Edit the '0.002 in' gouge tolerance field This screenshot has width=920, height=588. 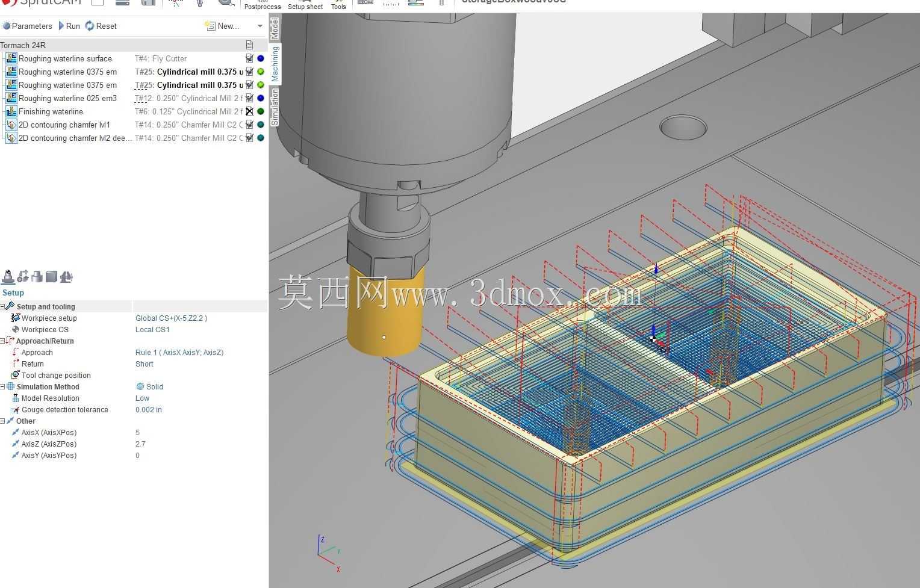pos(149,410)
